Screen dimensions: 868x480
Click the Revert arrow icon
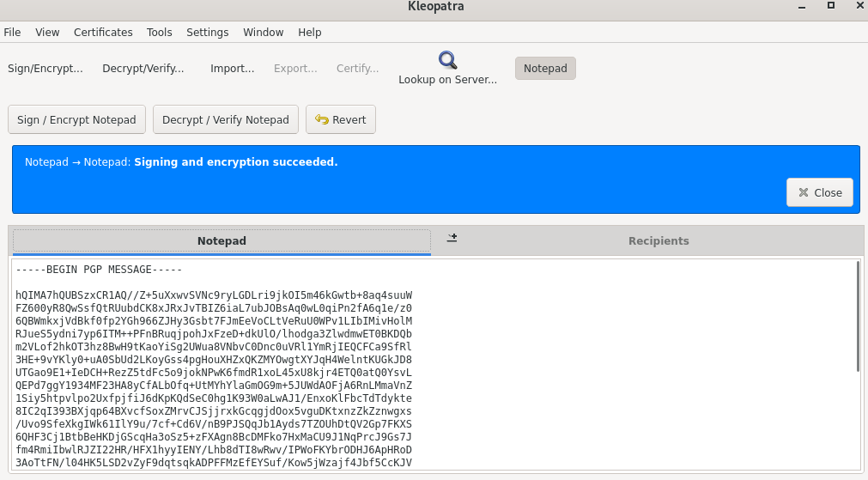point(322,119)
